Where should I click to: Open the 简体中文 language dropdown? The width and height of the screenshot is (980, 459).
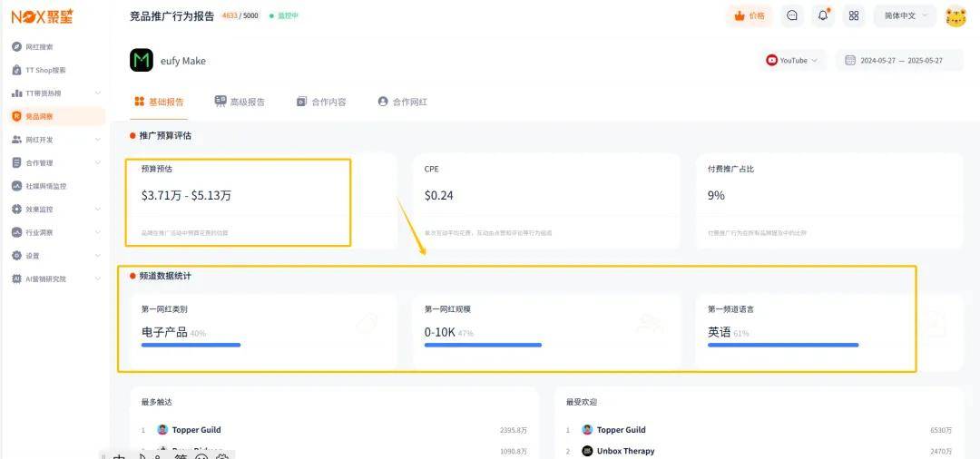pos(905,15)
